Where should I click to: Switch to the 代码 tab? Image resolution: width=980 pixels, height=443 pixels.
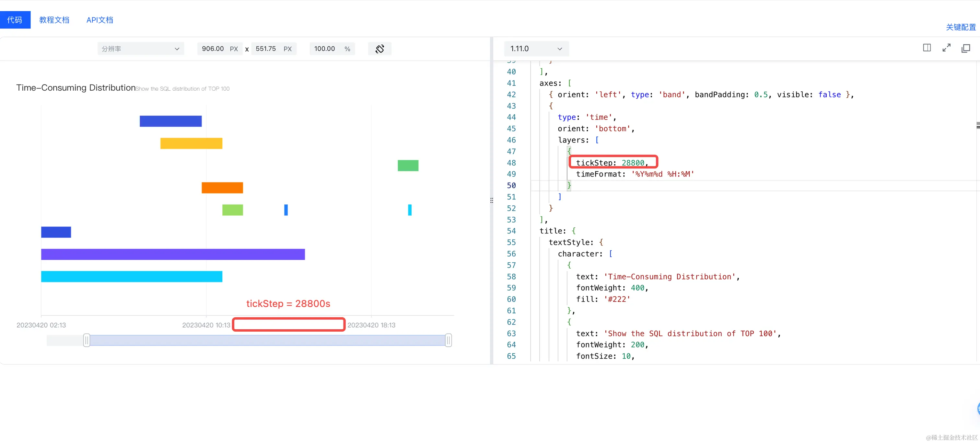point(15,20)
